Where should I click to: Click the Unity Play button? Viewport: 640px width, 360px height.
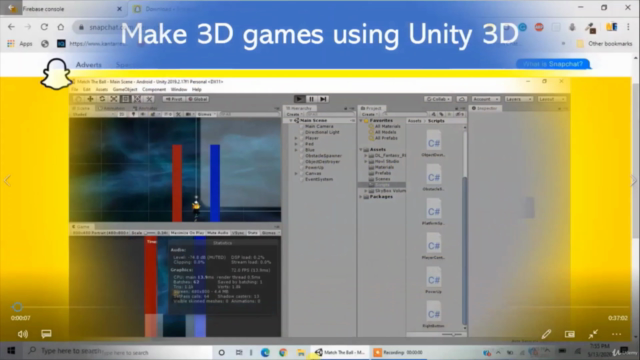299,99
